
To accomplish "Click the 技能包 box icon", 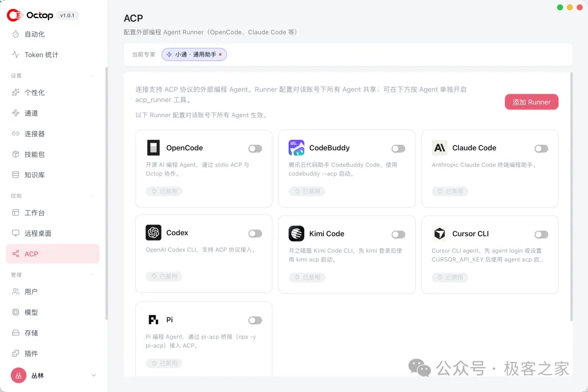I will (x=16, y=154).
